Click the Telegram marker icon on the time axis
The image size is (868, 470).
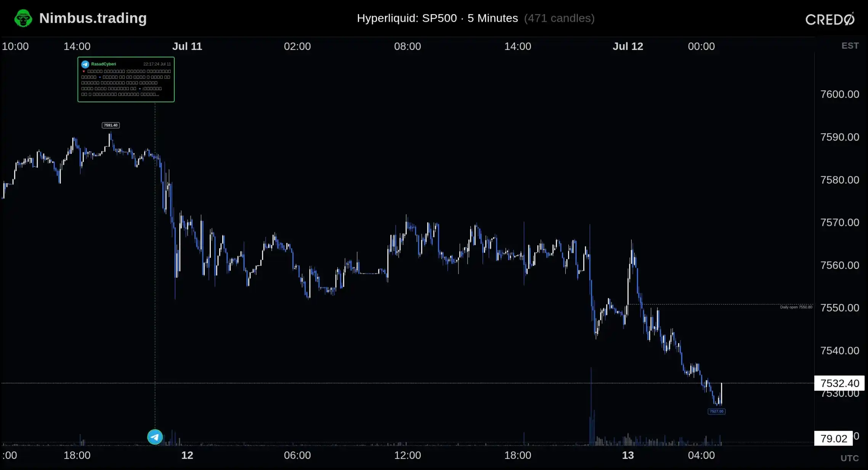click(x=155, y=437)
